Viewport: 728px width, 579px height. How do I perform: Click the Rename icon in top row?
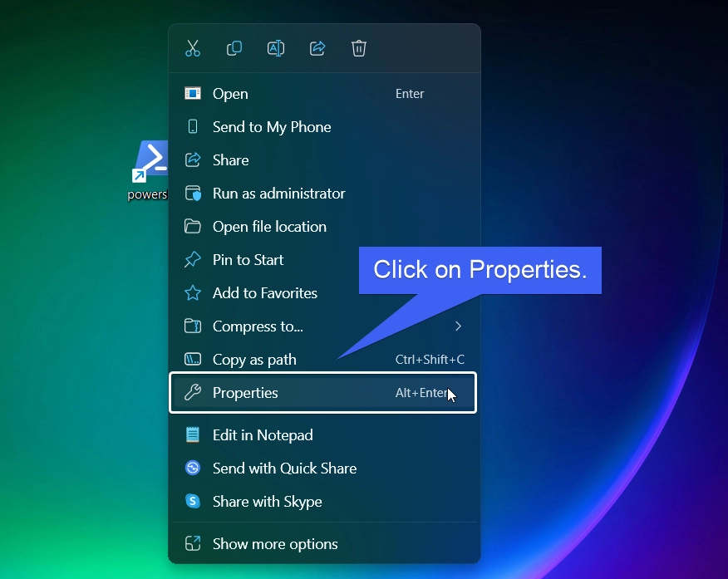(x=276, y=48)
